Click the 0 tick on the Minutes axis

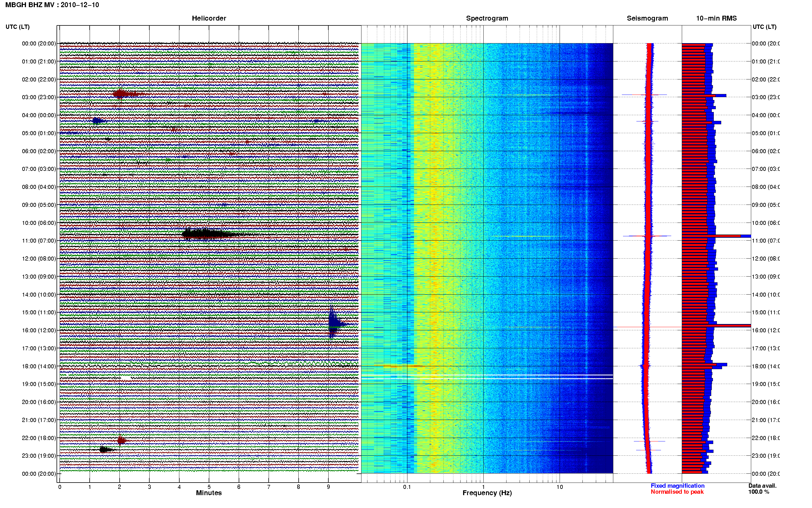point(60,487)
